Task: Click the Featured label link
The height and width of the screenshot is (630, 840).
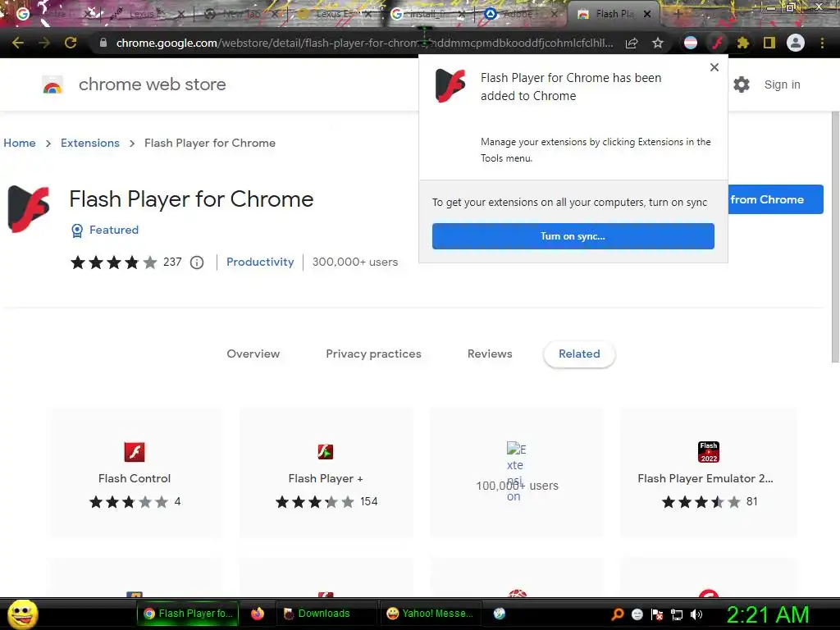Action: (114, 230)
